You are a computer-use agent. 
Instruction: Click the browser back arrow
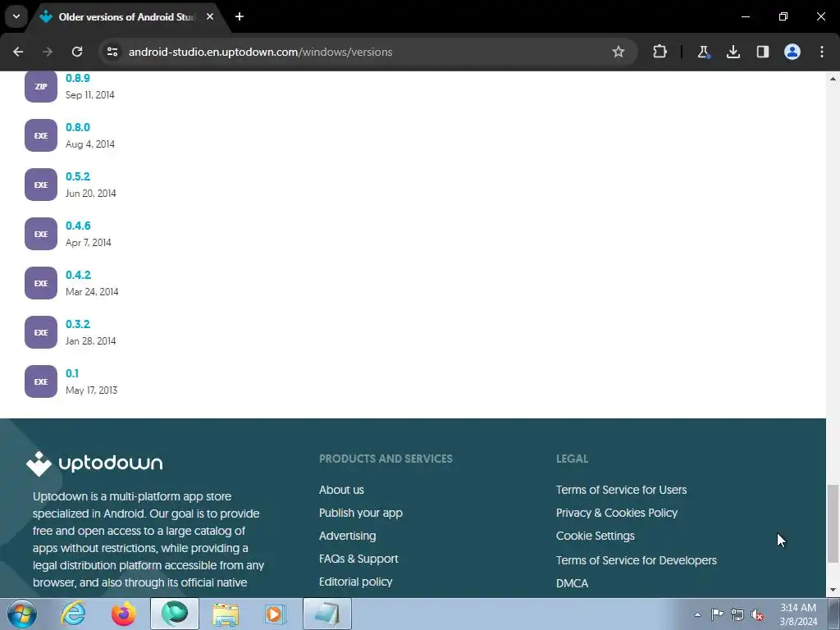click(18, 52)
